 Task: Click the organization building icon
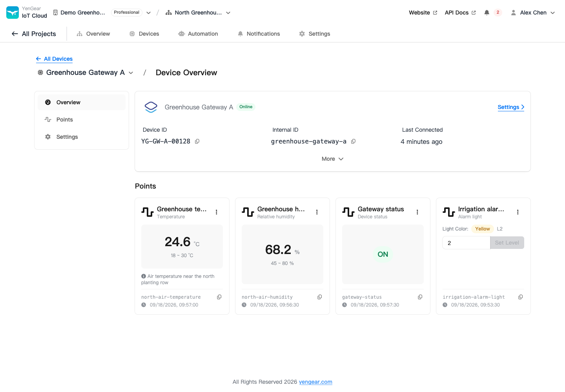click(x=55, y=13)
